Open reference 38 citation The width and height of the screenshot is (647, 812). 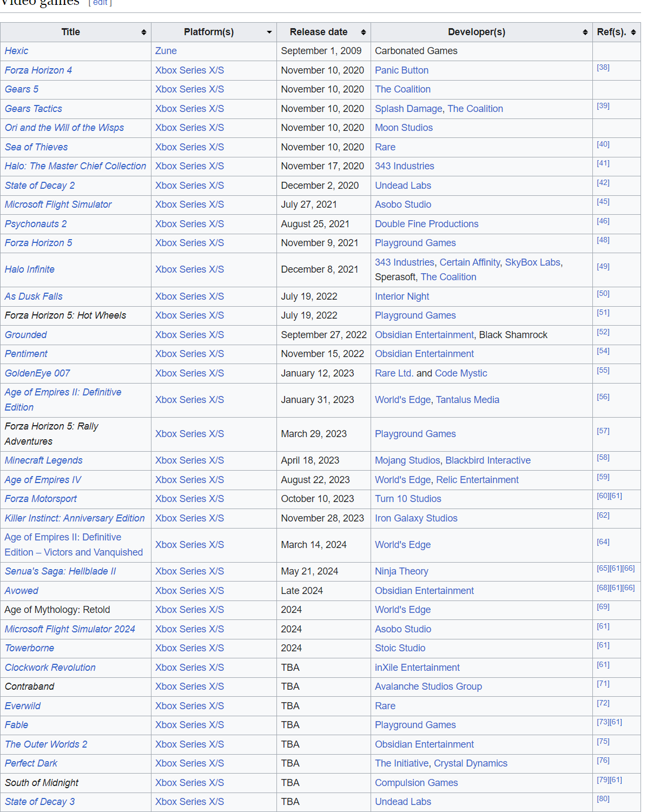[603, 68]
